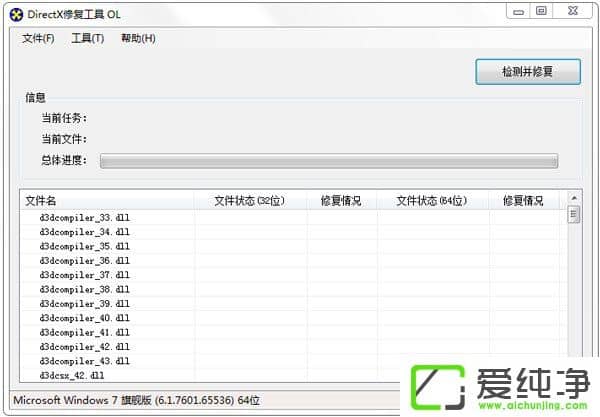Minimize the DirectX修复工具 window
Viewport: 600px width, 417px height.
(x=518, y=11)
